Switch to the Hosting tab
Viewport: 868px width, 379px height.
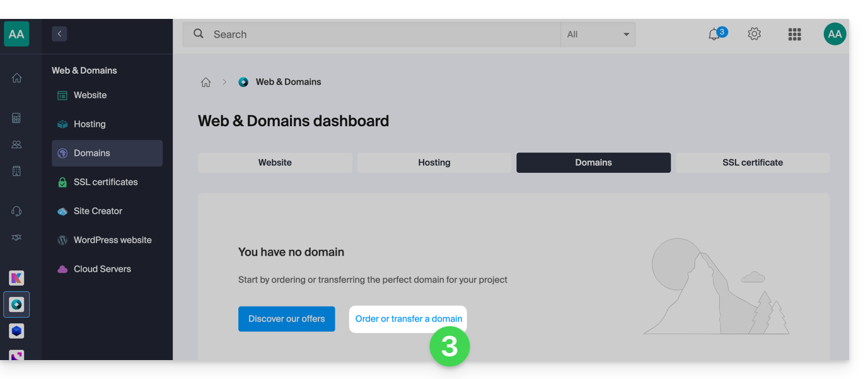(434, 163)
